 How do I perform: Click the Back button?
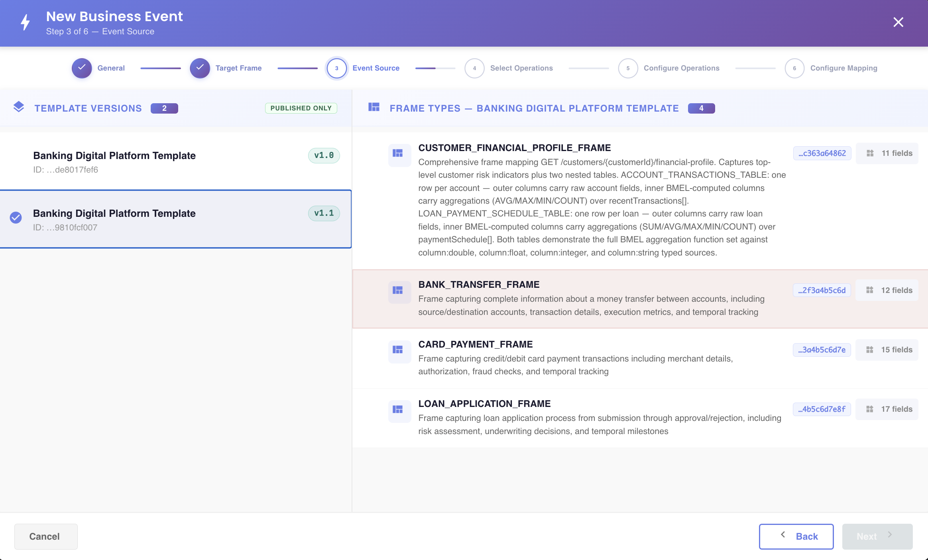pos(796,536)
